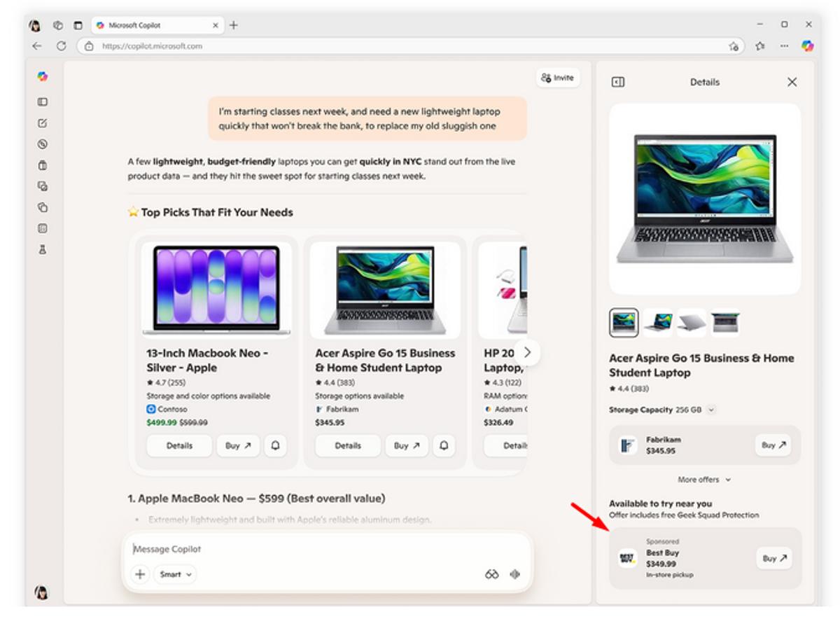Show next products with the carousel arrow
The image size is (840, 619).
[x=528, y=352]
